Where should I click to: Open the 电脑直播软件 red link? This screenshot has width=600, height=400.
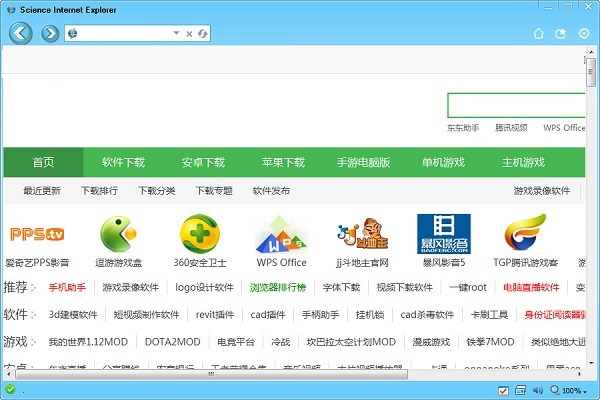pyautogui.click(x=531, y=287)
